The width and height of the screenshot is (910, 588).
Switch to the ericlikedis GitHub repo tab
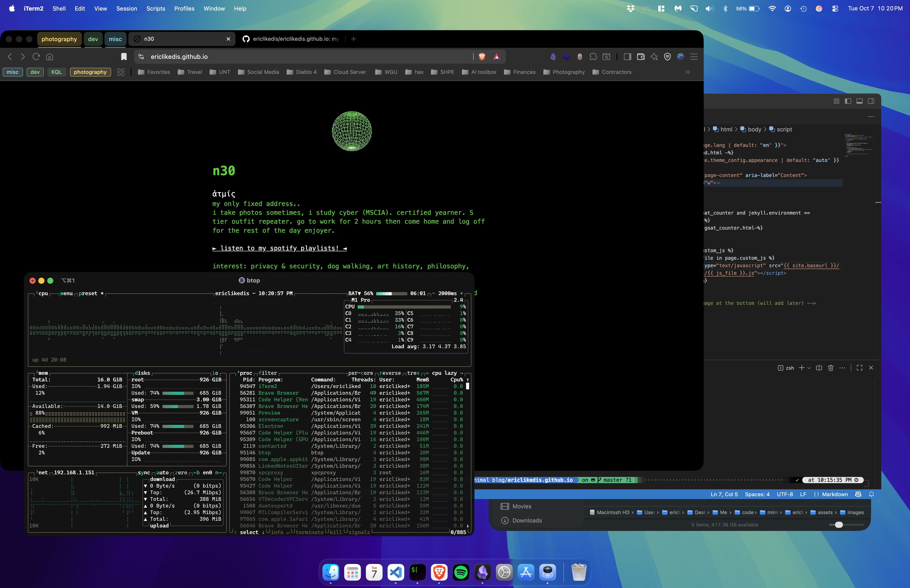click(292, 39)
